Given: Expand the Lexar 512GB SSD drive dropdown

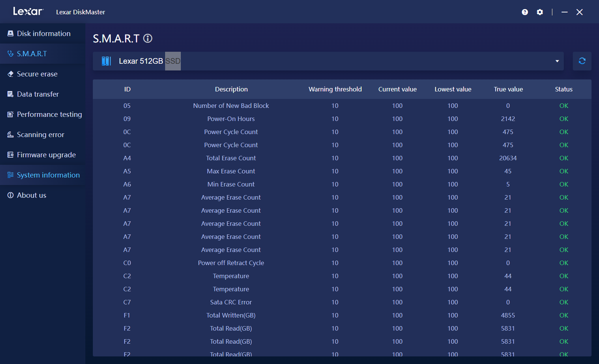Looking at the screenshot, I should click(328, 61).
